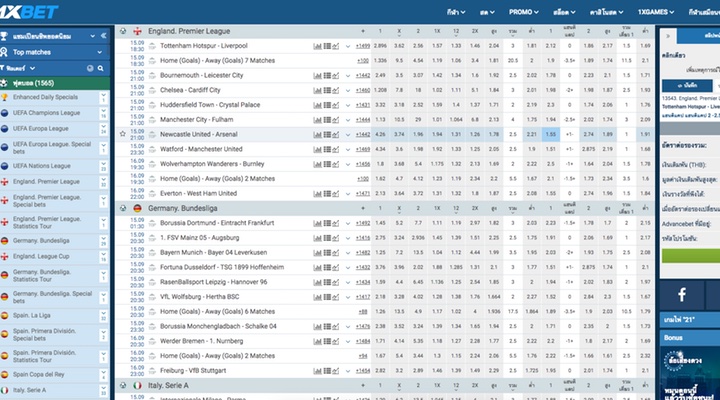The height and width of the screenshot is (400, 720).
Task: Open the first sports menu in top navigation
Action: [x=456, y=12]
